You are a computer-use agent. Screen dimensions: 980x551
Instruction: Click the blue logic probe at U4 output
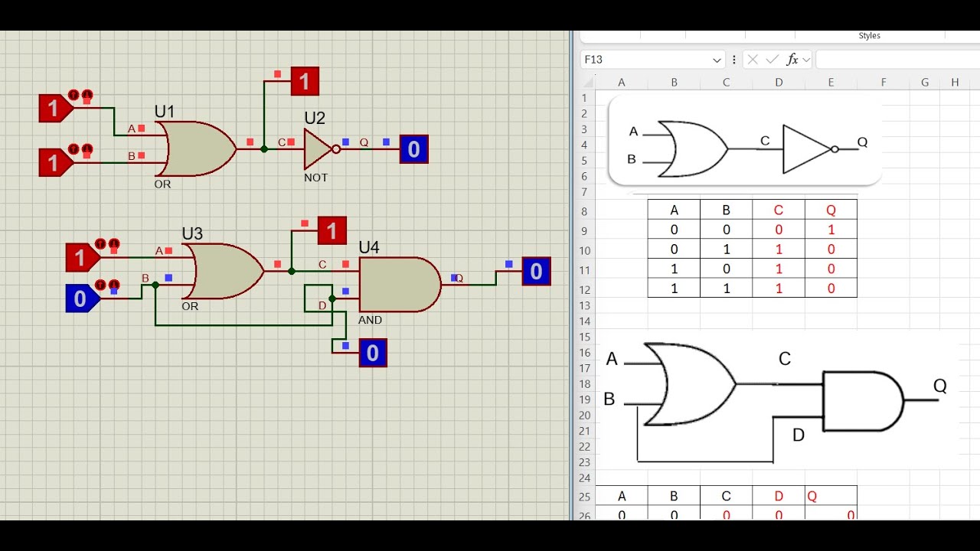536,271
